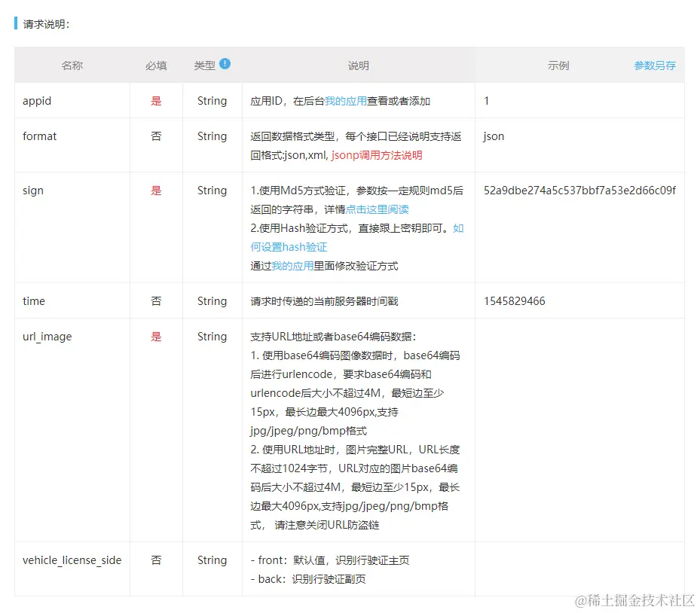
Task: Click the 请求说明 section heading
Action: pos(41,23)
